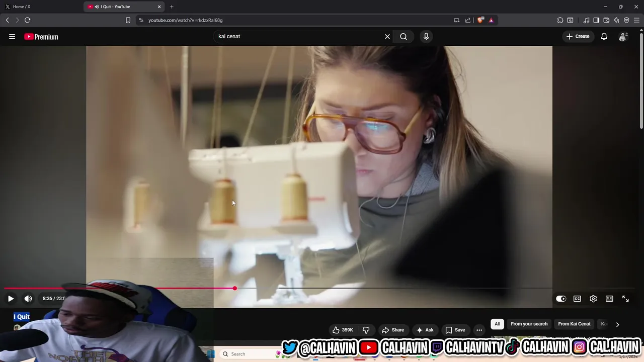Screen dimensions: 644x362
Task: Click the I Quit video title
Action: coord(22,317)
